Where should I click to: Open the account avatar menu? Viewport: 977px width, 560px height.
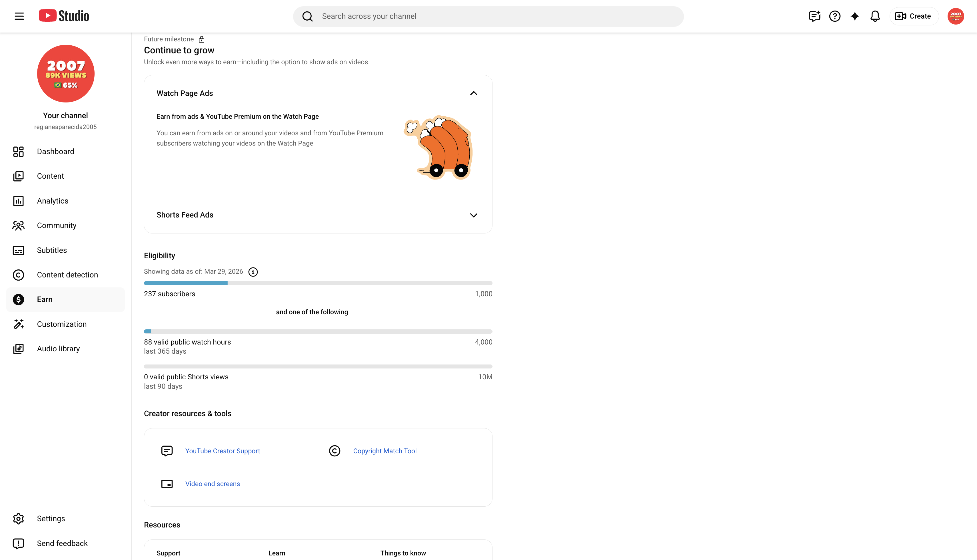pos(956,16)
